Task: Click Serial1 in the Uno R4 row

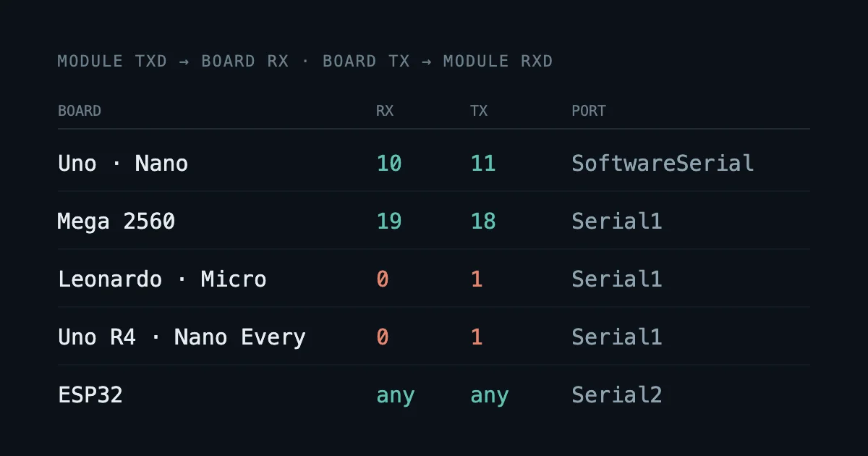Action: 617,337
